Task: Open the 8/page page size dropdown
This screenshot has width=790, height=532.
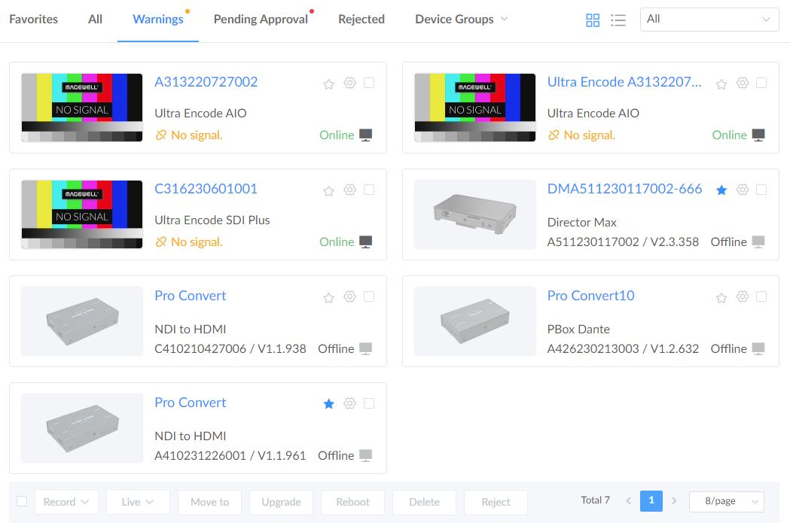Action: [x=726, y=500]
